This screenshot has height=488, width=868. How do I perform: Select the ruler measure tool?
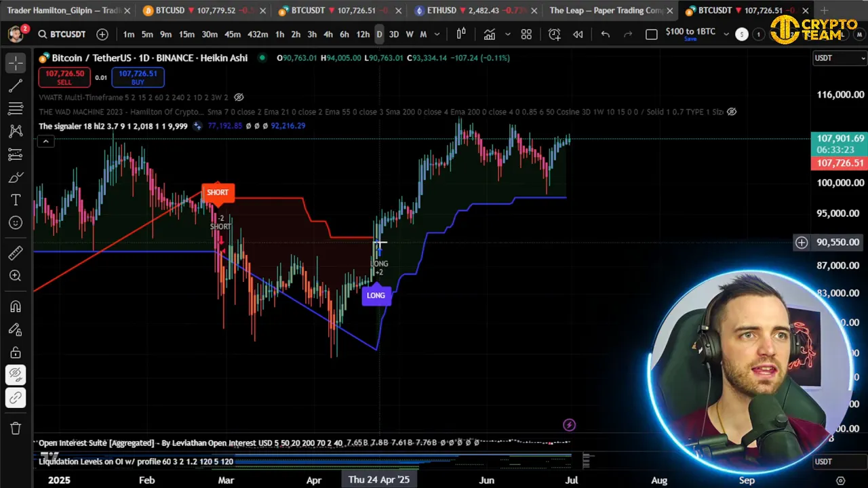(x=16, y=253)
